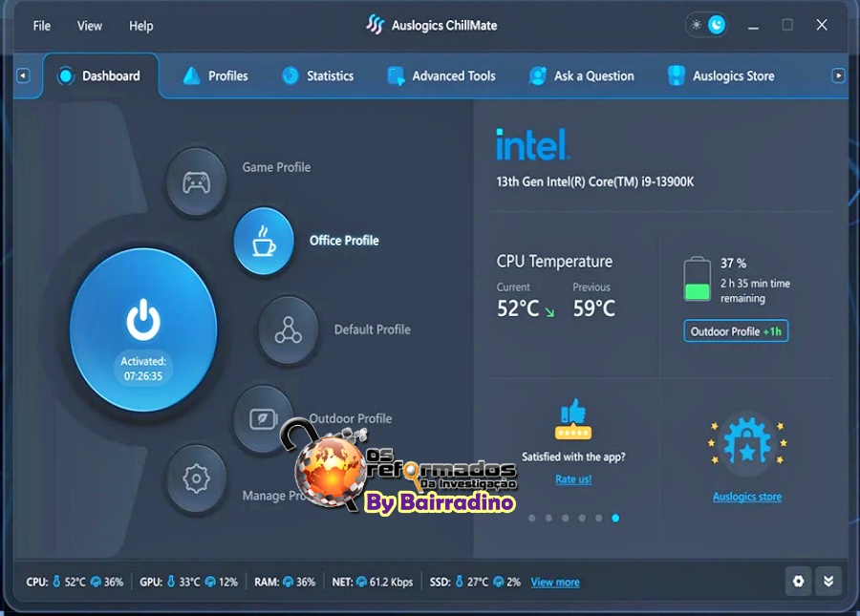Toggle the light/dark theme switch

706,25
